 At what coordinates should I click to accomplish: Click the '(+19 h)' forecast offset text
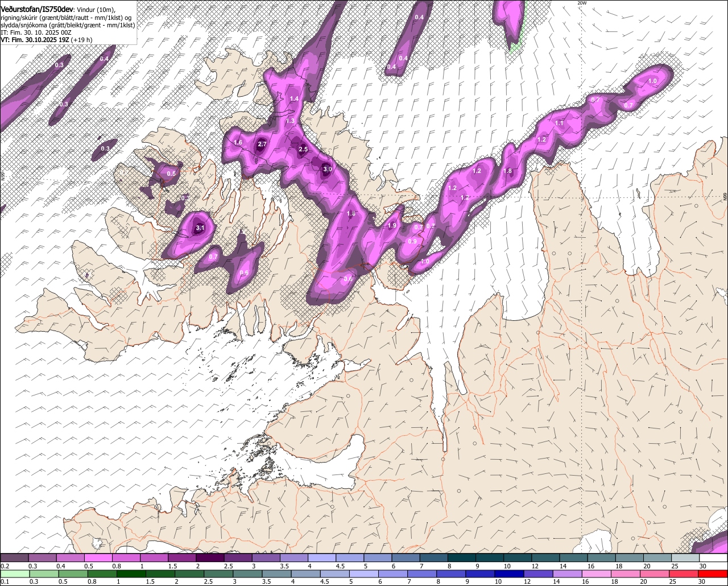click(82, 40)
